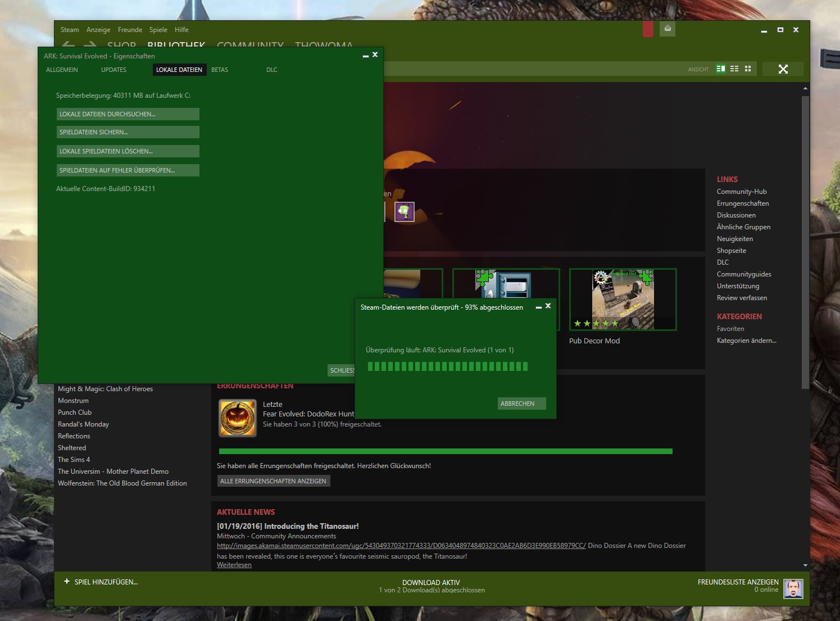Screen dimensions: 840x621
Task: Open the DOWNLOAD AKTIV status
Action: (431, 583)
